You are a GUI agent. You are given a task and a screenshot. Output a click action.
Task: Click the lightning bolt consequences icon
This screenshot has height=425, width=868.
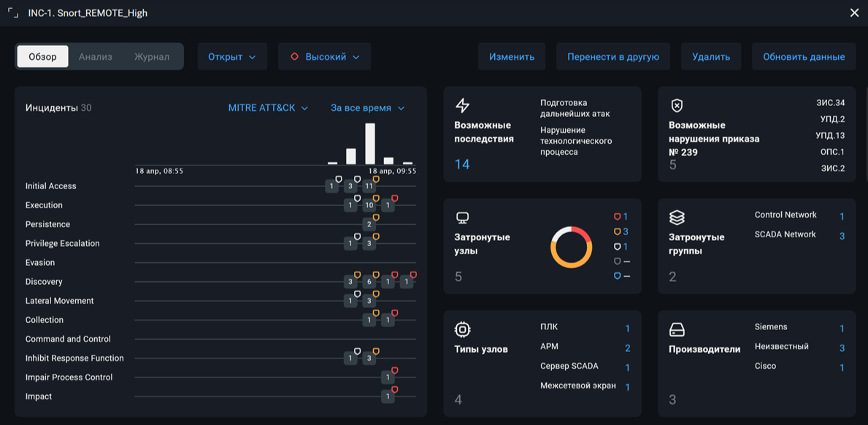coord(462,105)
